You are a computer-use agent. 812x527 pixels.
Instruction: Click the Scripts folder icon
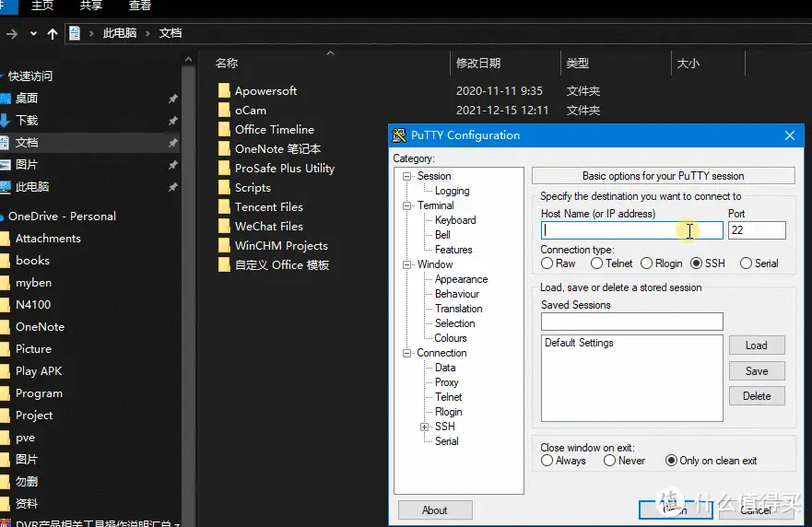pos(224,187)
